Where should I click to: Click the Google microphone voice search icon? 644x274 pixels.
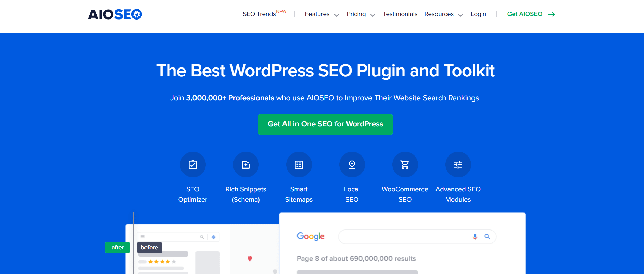475,237
